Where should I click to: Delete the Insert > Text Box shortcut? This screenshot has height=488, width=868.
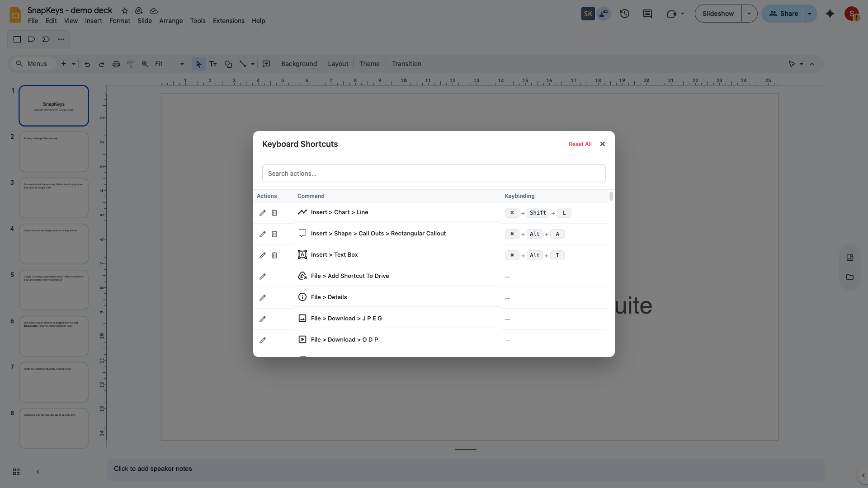pos(274,255)
